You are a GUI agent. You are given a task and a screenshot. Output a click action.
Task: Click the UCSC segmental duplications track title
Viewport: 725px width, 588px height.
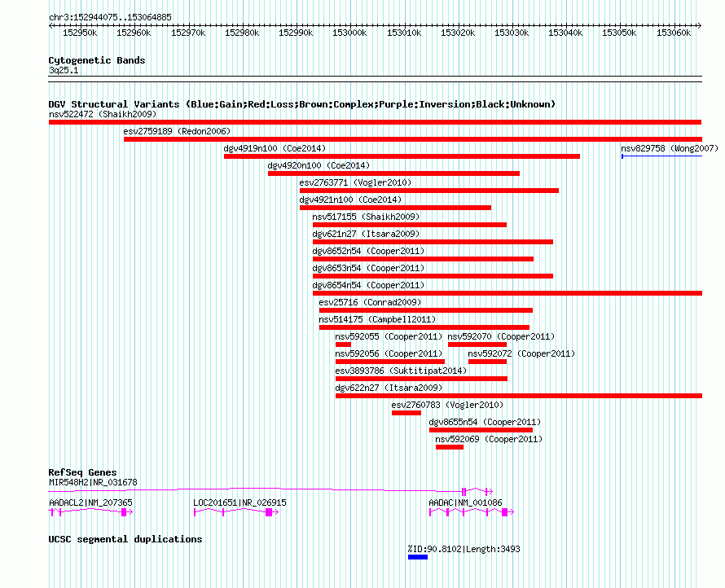[125, 539]
